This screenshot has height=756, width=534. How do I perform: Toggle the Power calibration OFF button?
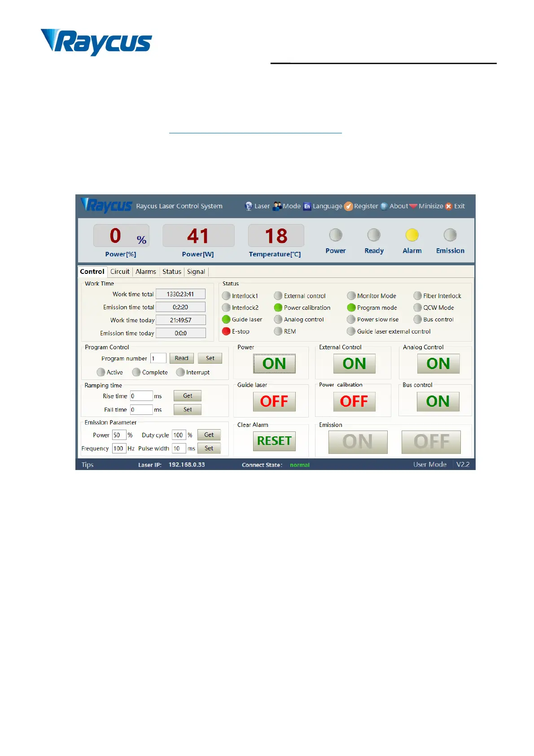coord(355,401)
